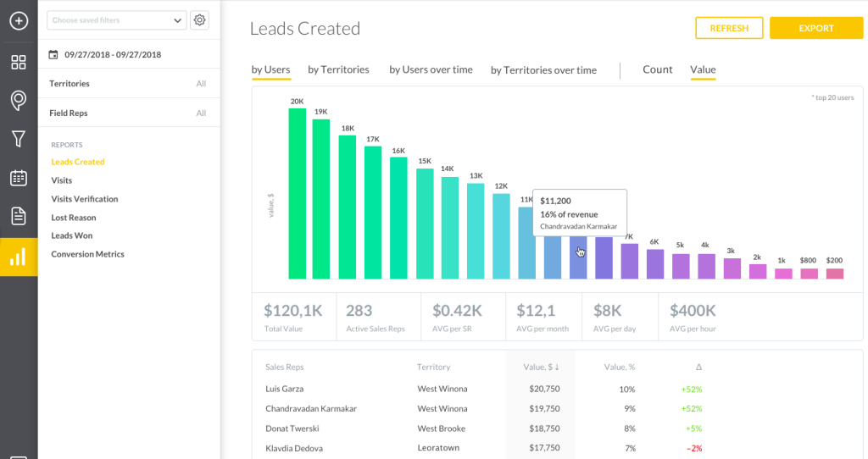Click the document notes sidebar icon
This screenshot has height=459, width=868.
[19, 216]
